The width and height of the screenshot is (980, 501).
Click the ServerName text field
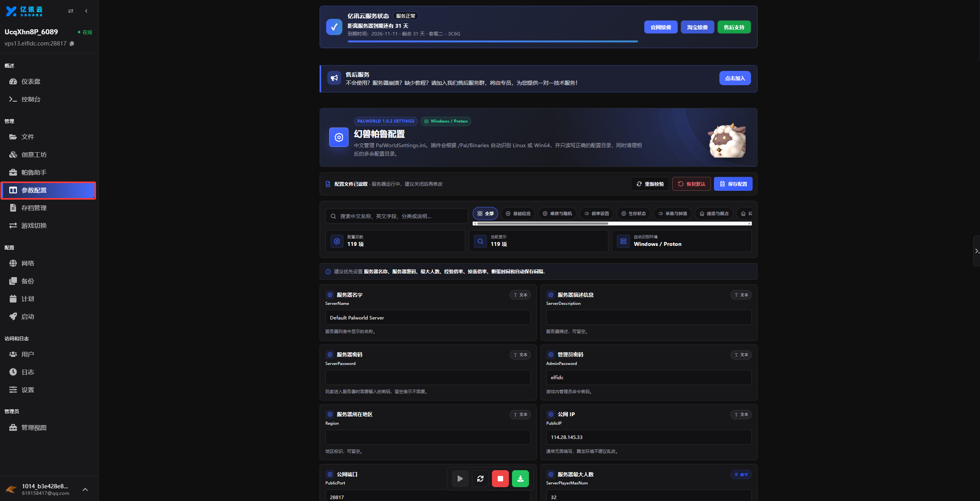pyautogui.click(x=428, y=318)
